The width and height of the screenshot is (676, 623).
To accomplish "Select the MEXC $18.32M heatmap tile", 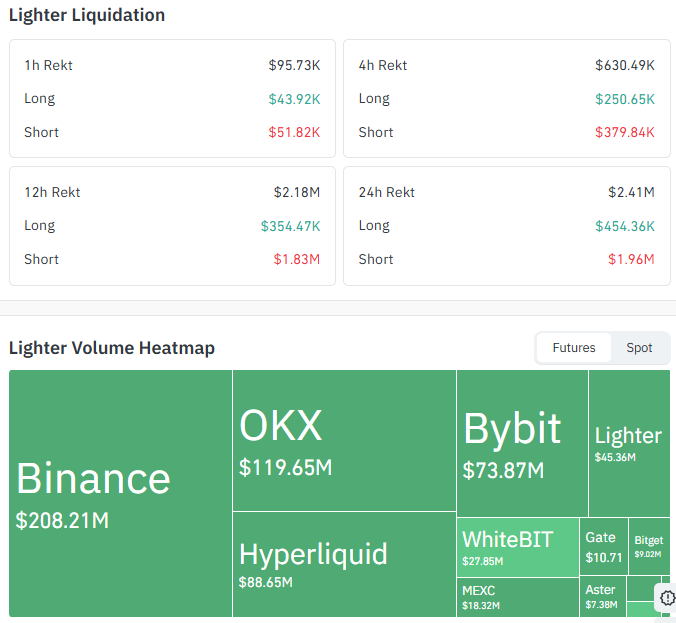I will [x=518, y=597].
